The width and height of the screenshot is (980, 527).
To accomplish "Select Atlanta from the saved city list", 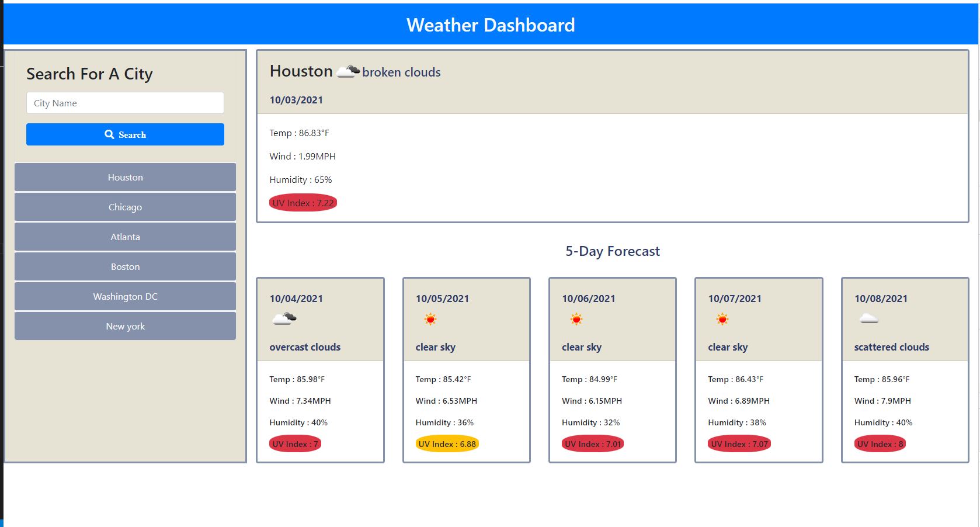I will pyautogui.click(x=124, y=237).
